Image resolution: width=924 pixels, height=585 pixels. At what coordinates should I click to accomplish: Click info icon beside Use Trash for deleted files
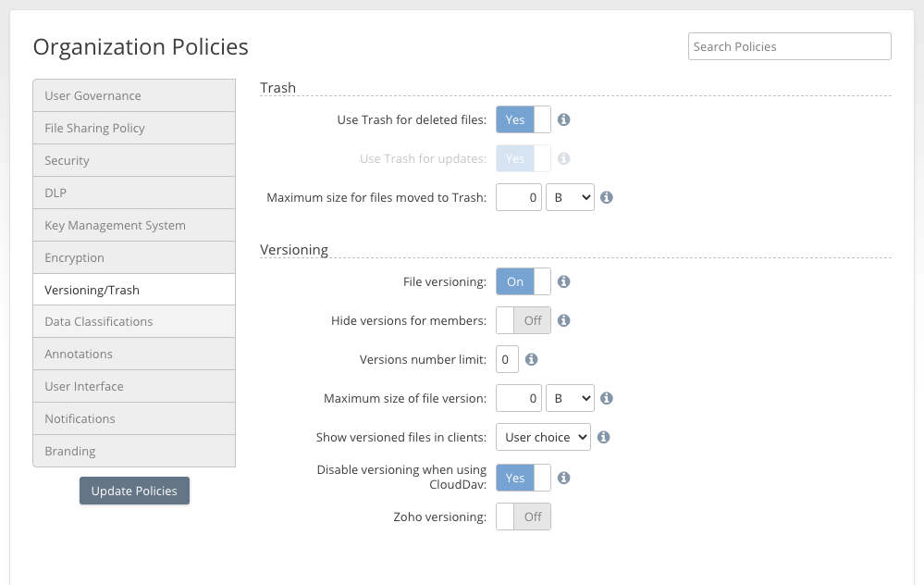(x=563, y=119)
